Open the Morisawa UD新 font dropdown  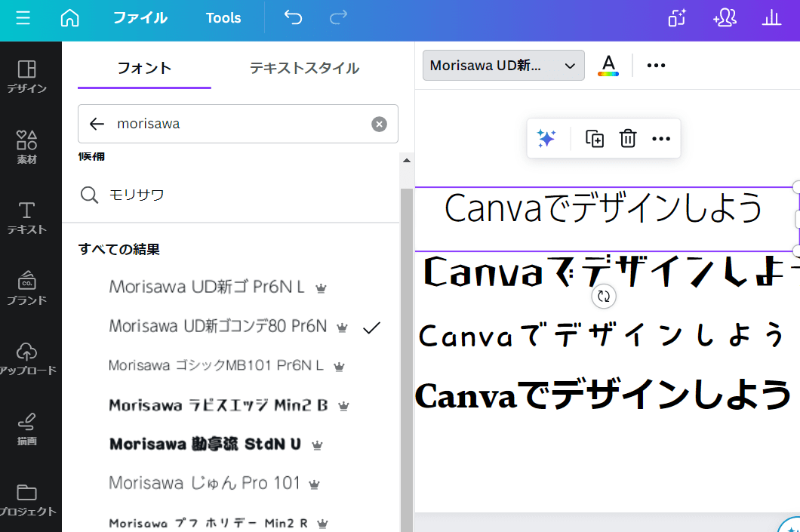pyautogui.click(x=503, y=66)
